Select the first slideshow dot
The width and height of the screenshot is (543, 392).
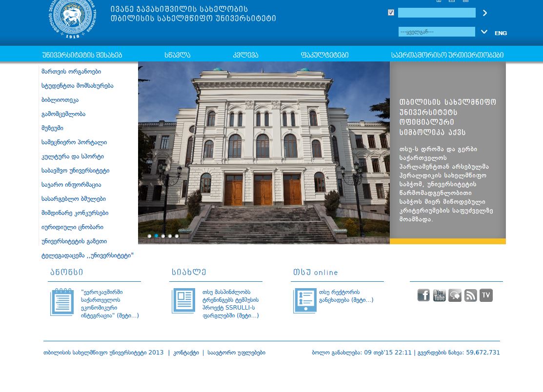pyautogui.click(x=149, y=236)
